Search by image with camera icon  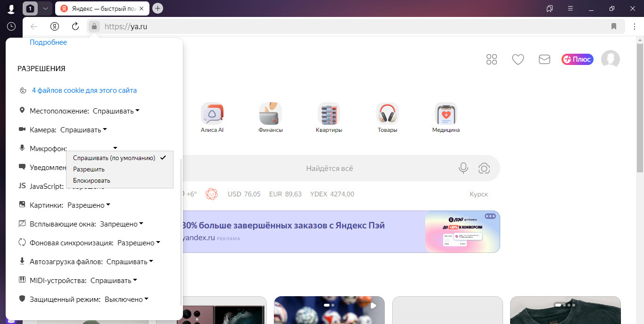point(484,168)
